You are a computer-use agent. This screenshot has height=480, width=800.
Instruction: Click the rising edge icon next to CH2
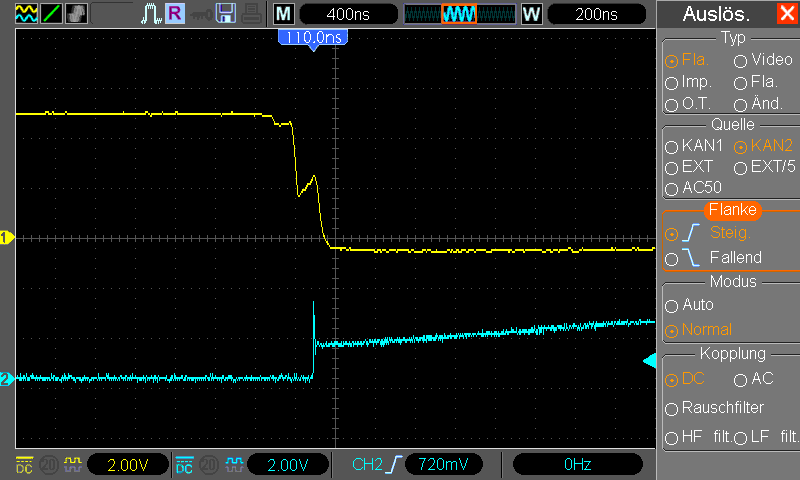[394, 464]
